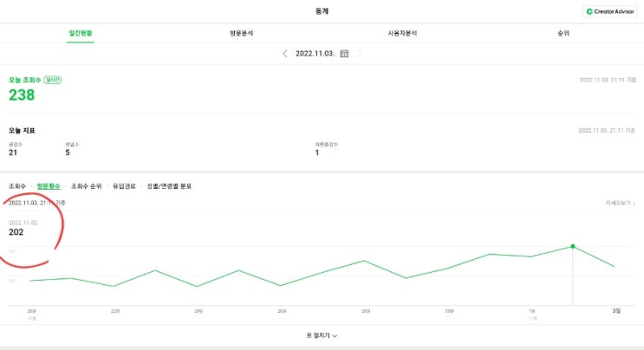
Task: Select the 일간현황 tab
Action: click(x=81, y=33)
